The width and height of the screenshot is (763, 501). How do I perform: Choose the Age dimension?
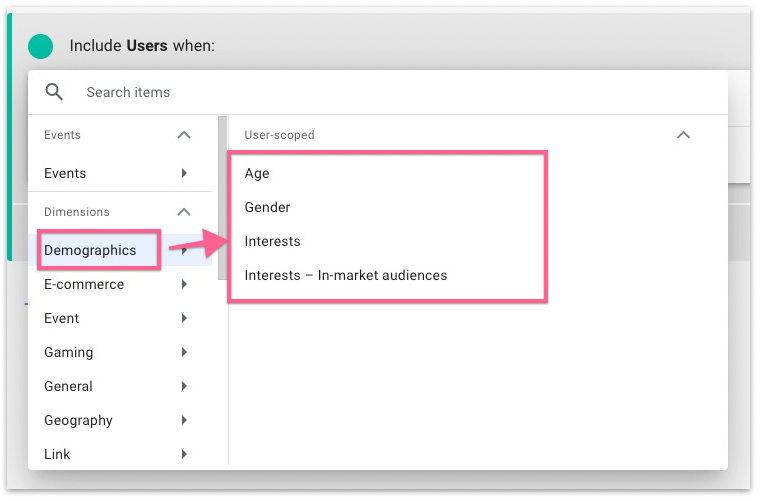(x=257, y=173)
